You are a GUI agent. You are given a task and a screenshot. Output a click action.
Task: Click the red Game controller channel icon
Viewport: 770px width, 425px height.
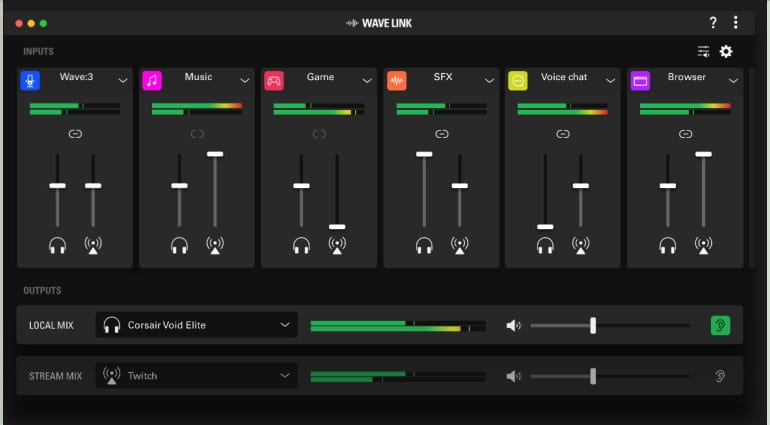pyautogui.click(x=274, y=81)
